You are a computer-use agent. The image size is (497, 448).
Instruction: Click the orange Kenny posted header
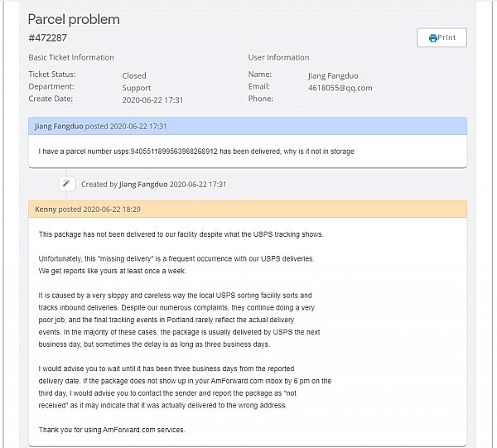click(248, 210)
